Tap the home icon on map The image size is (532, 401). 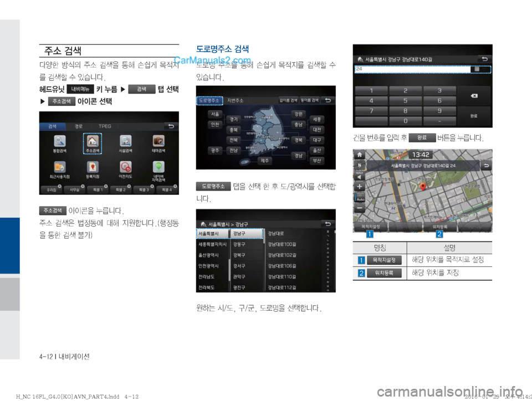tap(360, 155)
